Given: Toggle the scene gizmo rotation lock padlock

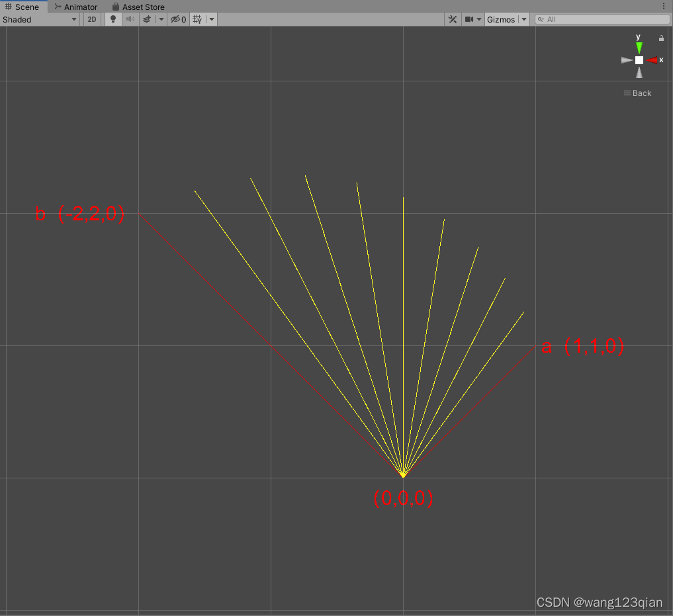Looking at the screenshot, I should 661,38.
